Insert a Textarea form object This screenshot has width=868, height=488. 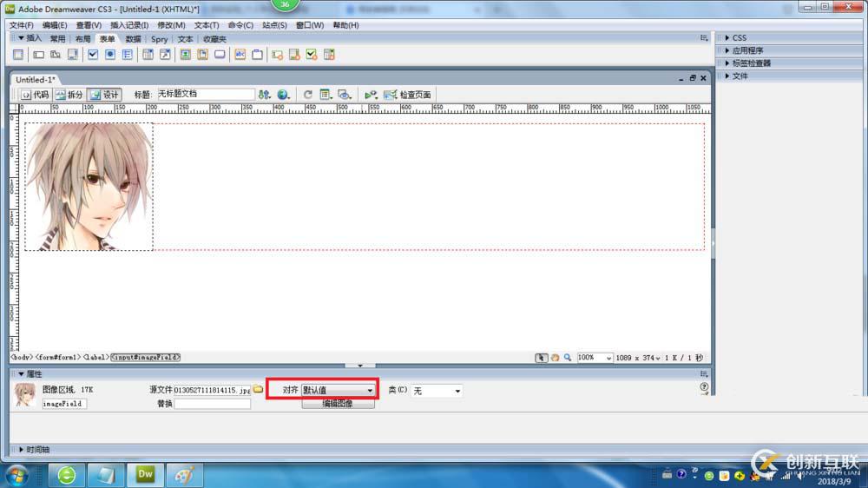point(73,55)
